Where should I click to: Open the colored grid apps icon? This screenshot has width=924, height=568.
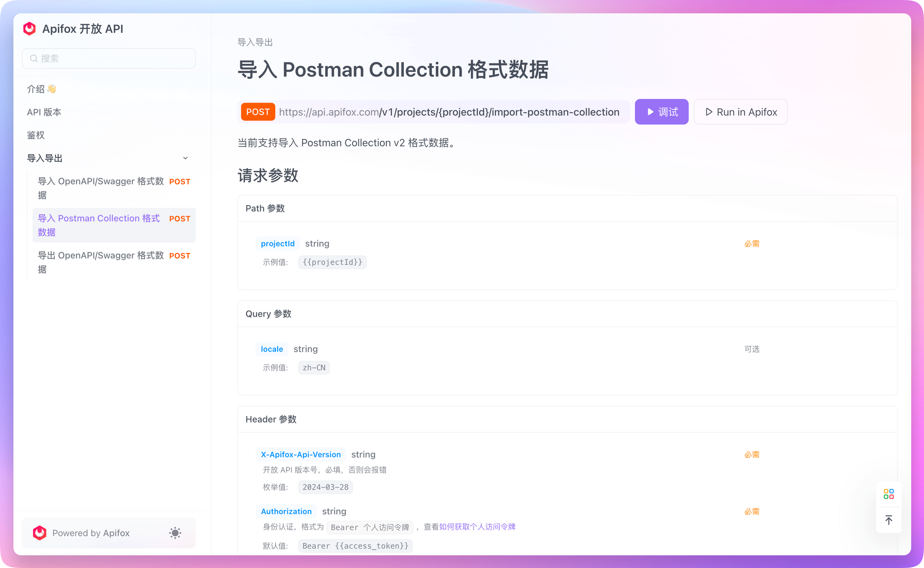pos(888,494)
